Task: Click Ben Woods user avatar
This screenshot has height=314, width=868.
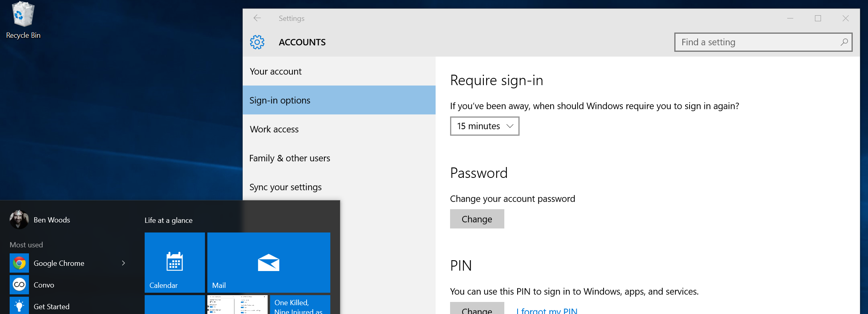Action: [x=19, y=220]
